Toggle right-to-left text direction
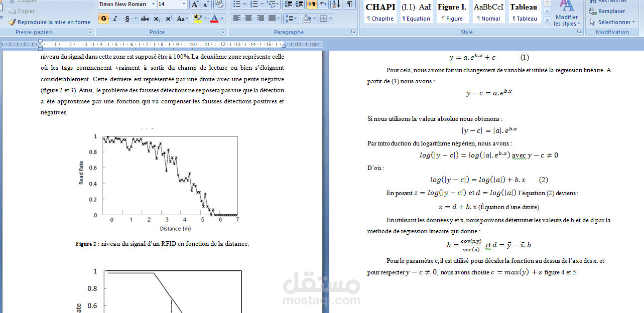The height and width of the screenshot is (313, 644). 323,4
